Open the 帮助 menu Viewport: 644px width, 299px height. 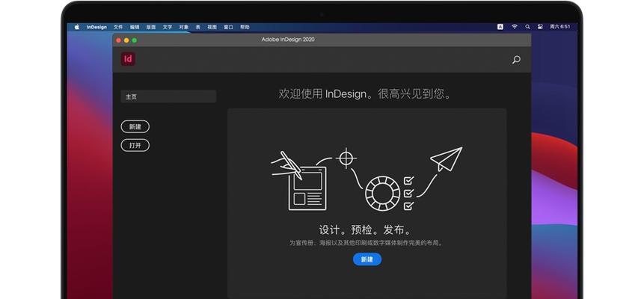coord(245,27)
